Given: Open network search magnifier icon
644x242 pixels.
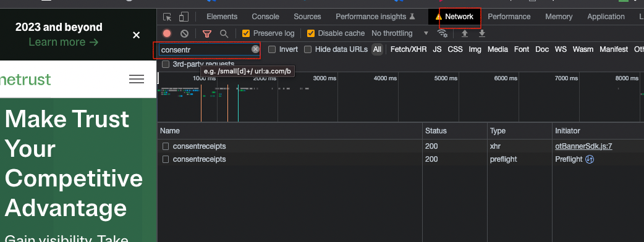Looking at the screenshot, I should coord(224,33).
